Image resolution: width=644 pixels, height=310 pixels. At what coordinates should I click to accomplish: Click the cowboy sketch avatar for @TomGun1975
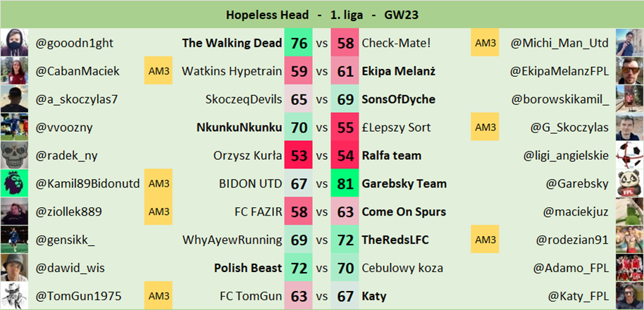13,297
